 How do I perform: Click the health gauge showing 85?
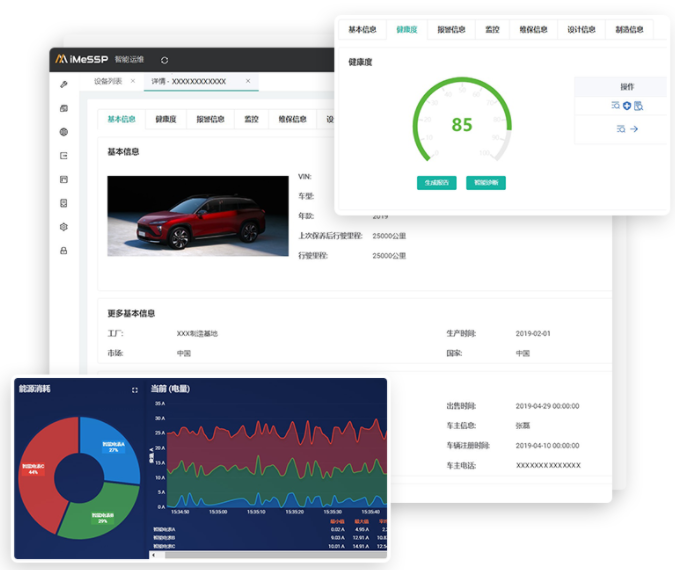point(462,121)
